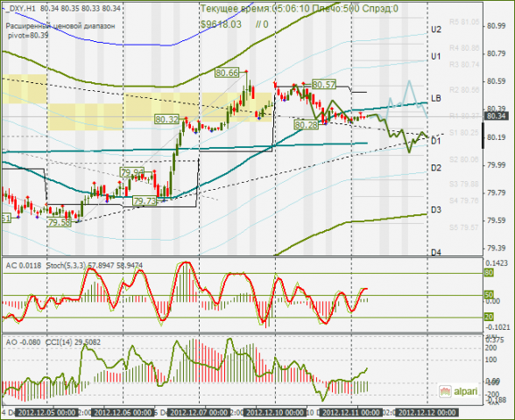Click the S2 80.06 support label
Screen dimensions: 515x420
click(x=464, y=159)
